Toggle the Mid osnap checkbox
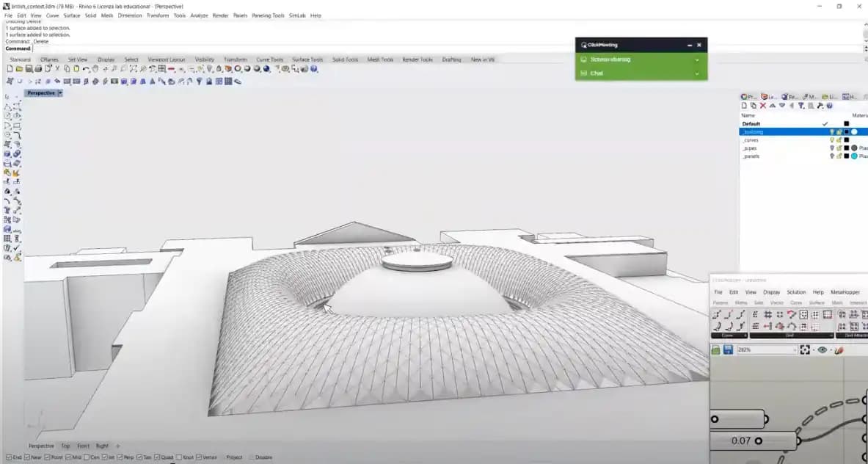Viewport: 868px width, 464px height. coord(69,457)
